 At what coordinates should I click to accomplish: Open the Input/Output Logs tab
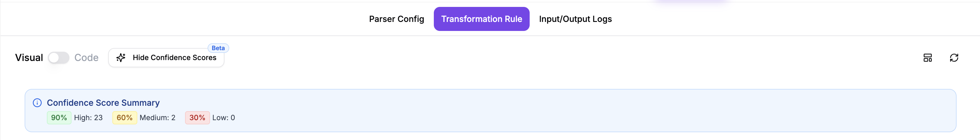tap(575, 19)
